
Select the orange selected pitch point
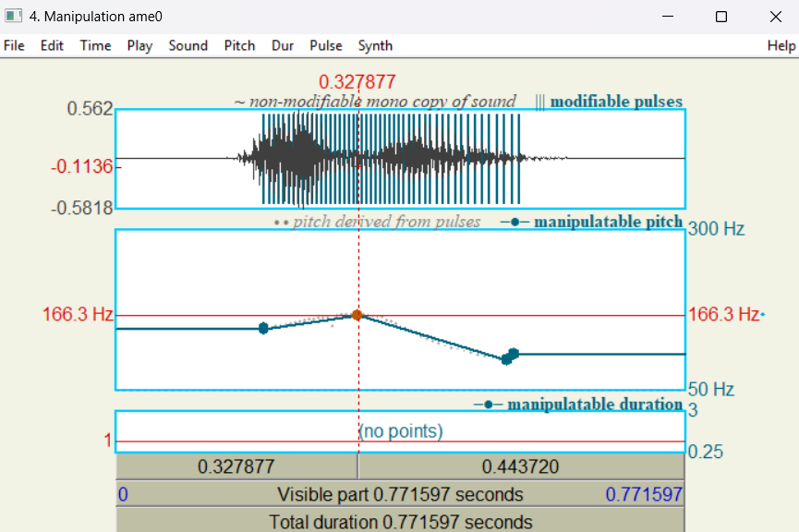click(x=357, y=316)
